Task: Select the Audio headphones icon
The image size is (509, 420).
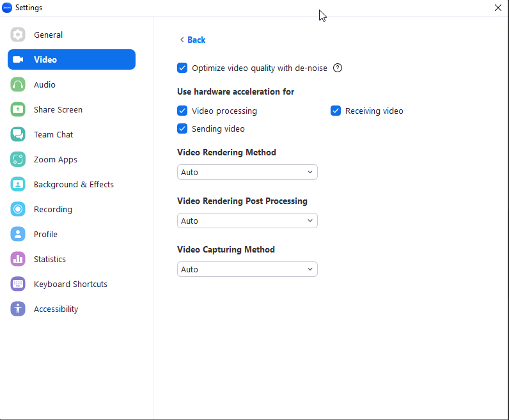Action: [x=18, y=84]
